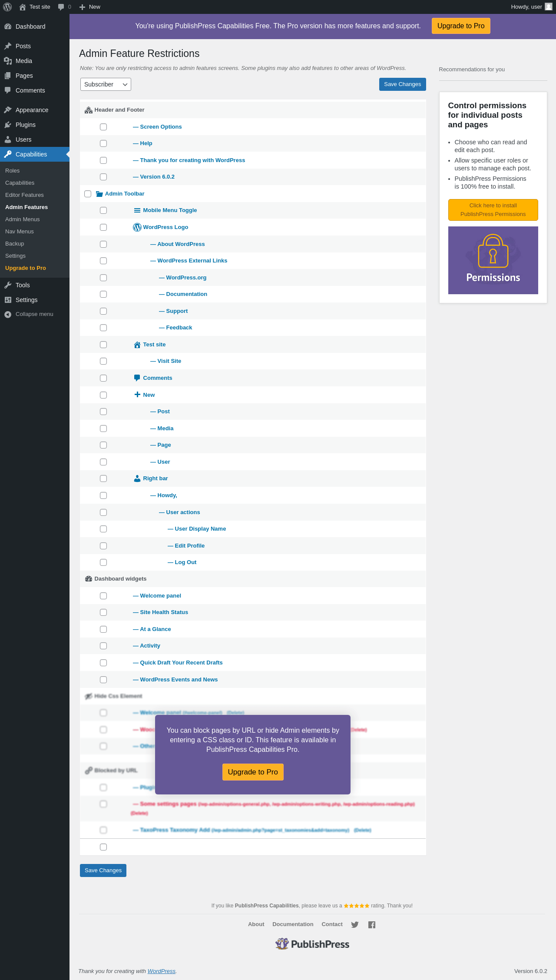Screen dimensions: 556x980
Task: Click the Mobile Menu Toggle hamburger icon
Action: click(x=137, y=210)
